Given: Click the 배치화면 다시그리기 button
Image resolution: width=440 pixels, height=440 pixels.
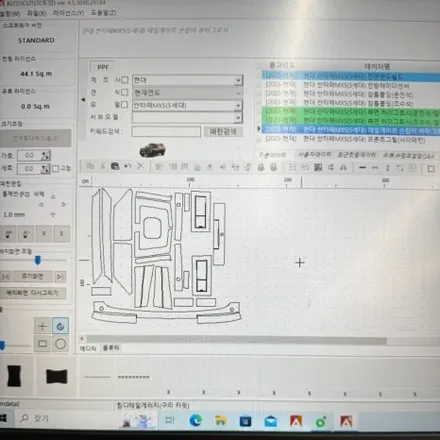Looking at the screenshot, I should click(33, 293).
